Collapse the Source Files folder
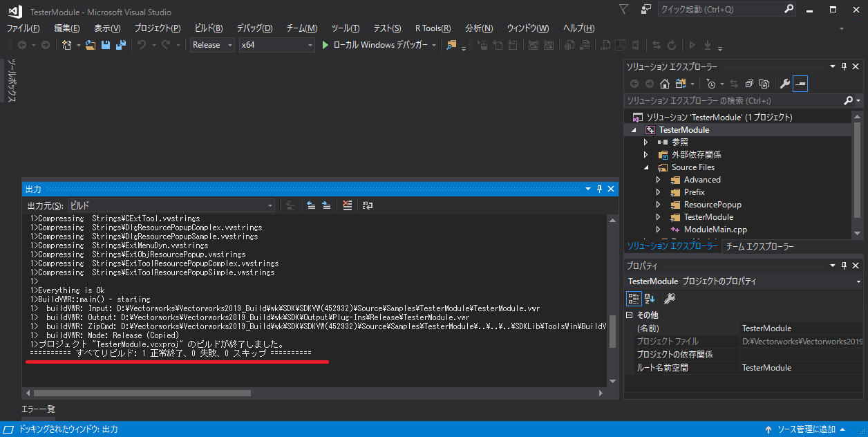Viewport: 868px width, 437px height. [645, 167]
